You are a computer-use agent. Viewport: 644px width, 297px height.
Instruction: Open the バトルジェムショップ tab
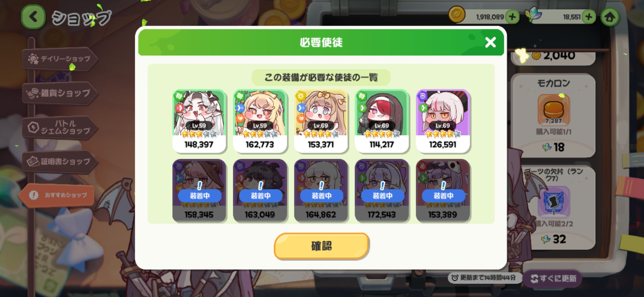[60, 127]
